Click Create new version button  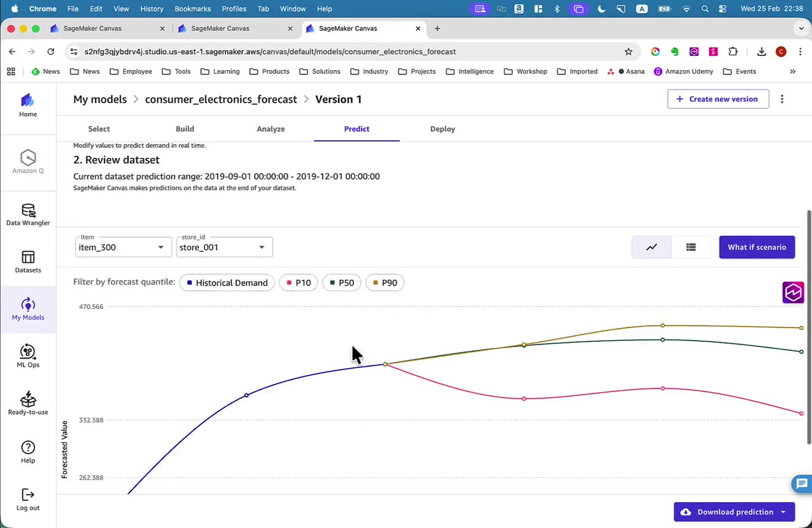point(718,99)
